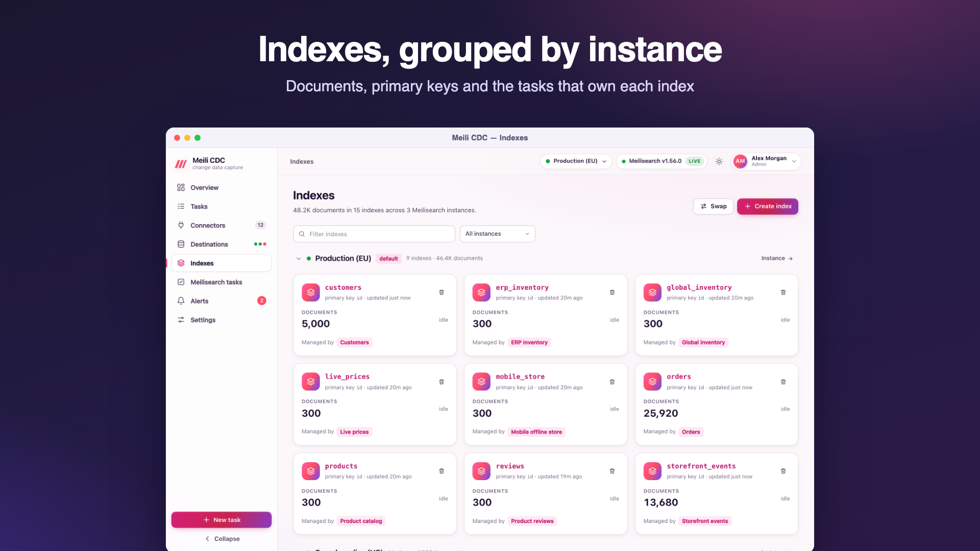Click the reviews index layers icon
The image size is (980, 551).
coord(481,471)
